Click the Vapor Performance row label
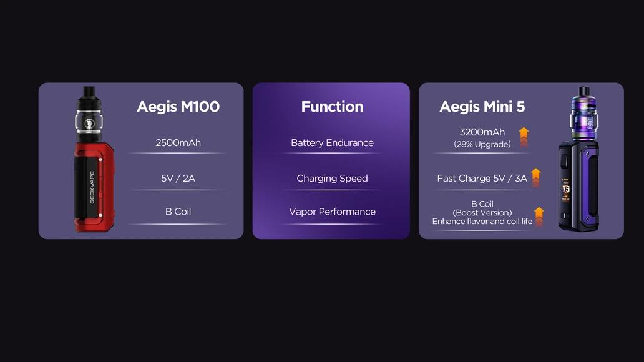Viewport: 644px width, 362px height. coord(332,212)
